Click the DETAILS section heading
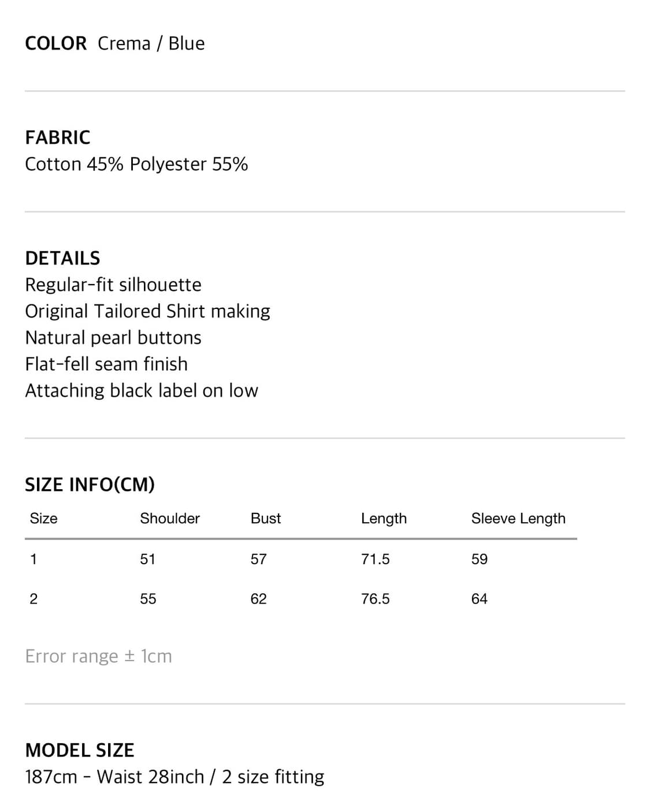Screen dimensions: 650x812 (x=62, y=258)
